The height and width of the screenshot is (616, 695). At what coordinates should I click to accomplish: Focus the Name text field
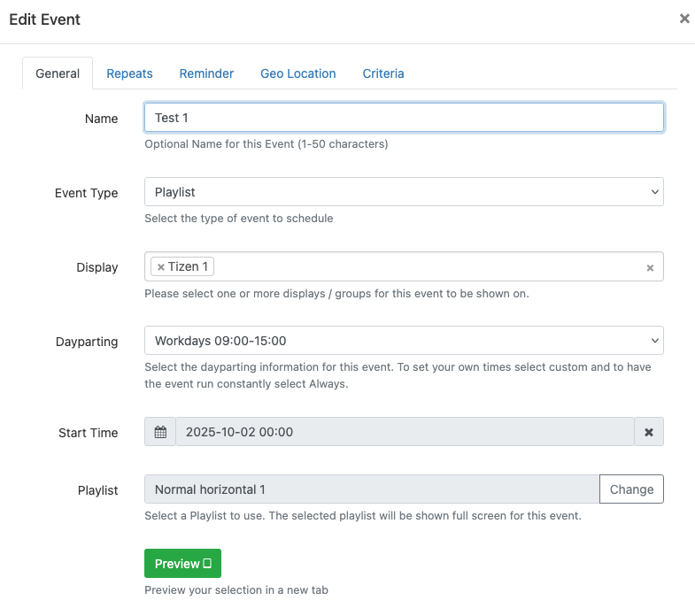click(x=404, y=118)
